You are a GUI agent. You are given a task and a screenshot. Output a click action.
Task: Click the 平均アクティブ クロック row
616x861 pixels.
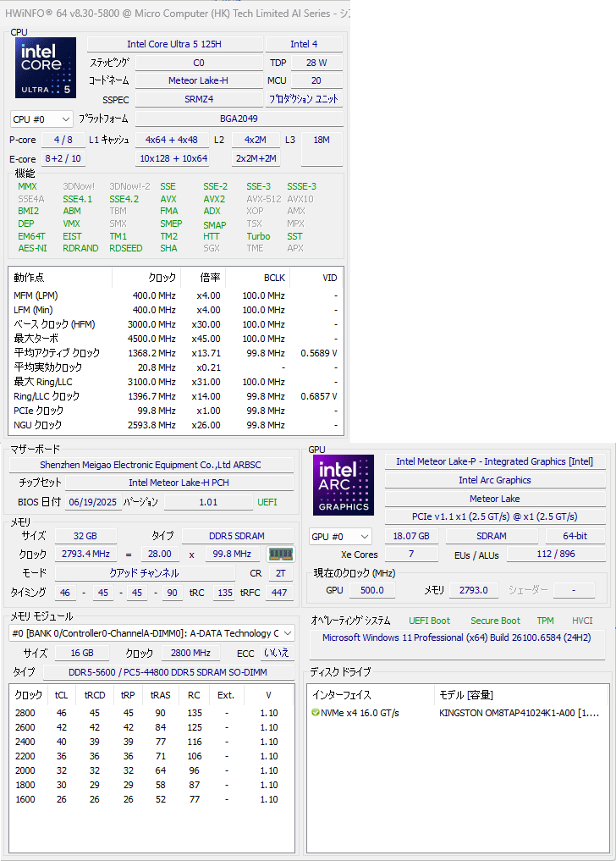pyautogui.click(x=175, y=353)
